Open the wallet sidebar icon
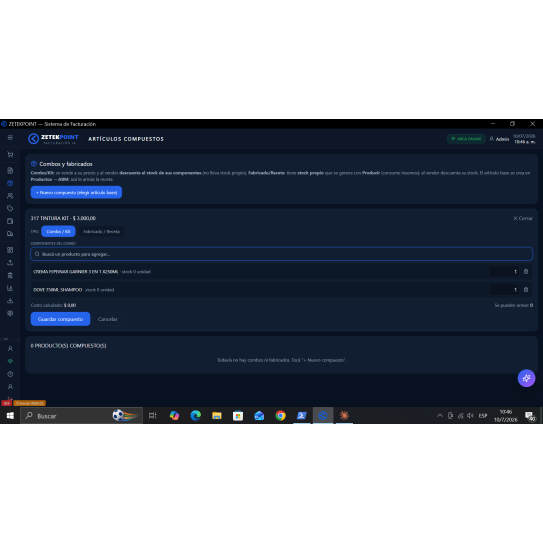This screenshot has width=543, height=543. (x=10, y=221)
